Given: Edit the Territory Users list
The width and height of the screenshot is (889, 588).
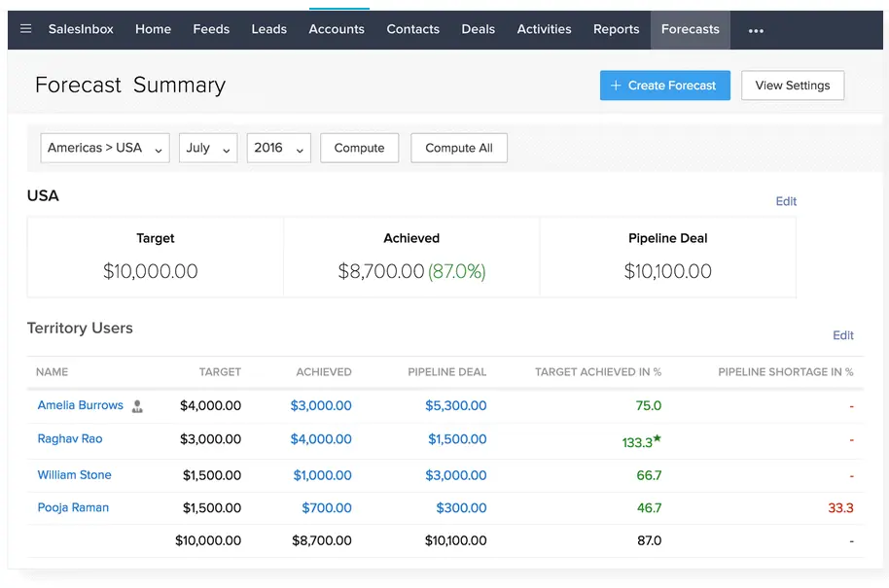Looking at the screenshot, I should 843,334.
